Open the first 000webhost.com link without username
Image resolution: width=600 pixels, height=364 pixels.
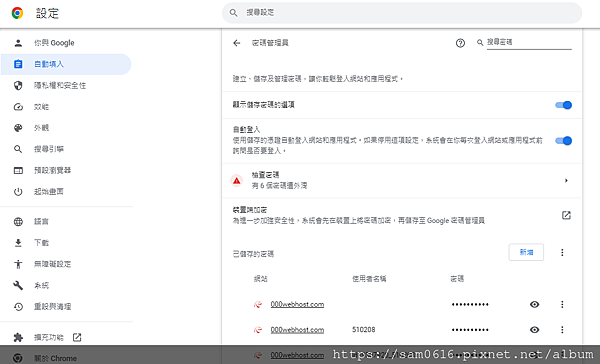click(297, 304)
